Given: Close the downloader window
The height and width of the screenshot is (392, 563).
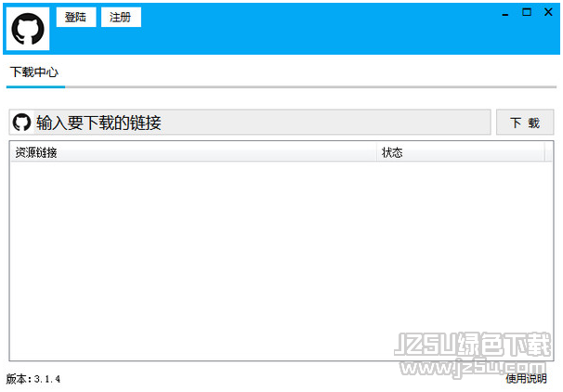Looking at the screenshot, I should 548,12.
